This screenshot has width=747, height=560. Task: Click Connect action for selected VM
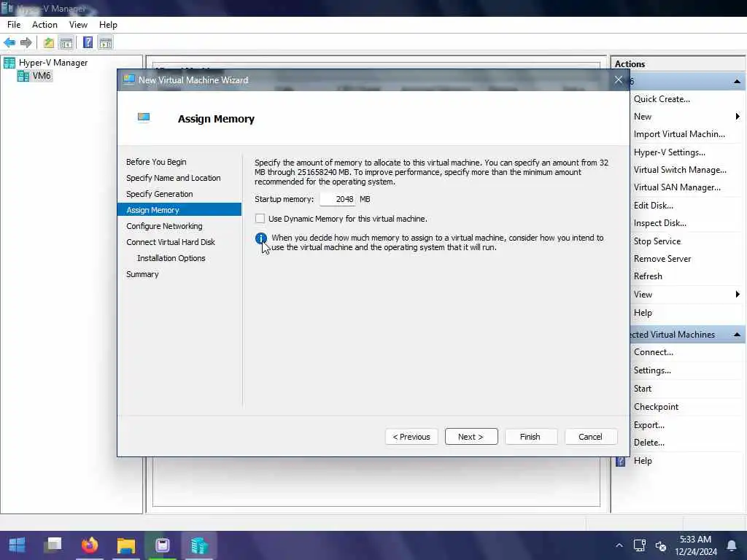pyautogui.click(x=653, y=352)
